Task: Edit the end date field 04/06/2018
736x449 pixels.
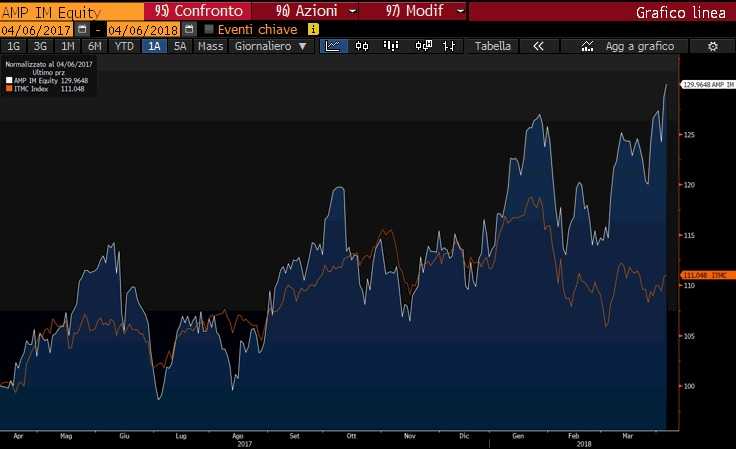Action: point(143,30)
